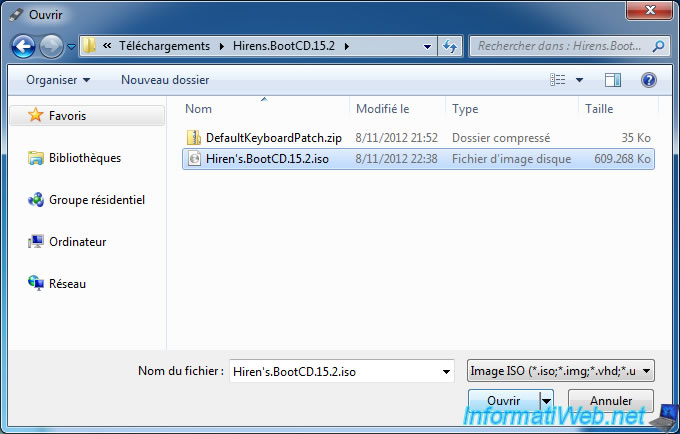Screen dimensions: 680x434
Task: Click the refresh button beside address bar
Action: [450, 46]
